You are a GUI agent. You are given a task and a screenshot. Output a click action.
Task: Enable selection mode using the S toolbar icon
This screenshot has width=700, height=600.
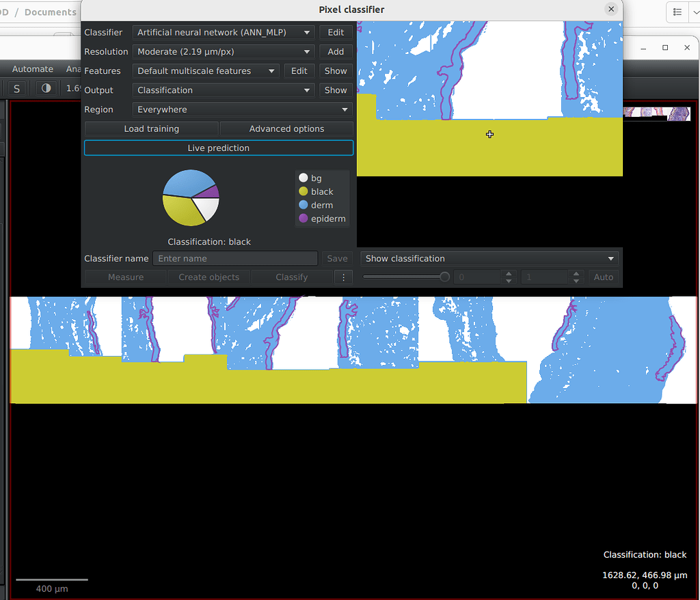[16, 88]
